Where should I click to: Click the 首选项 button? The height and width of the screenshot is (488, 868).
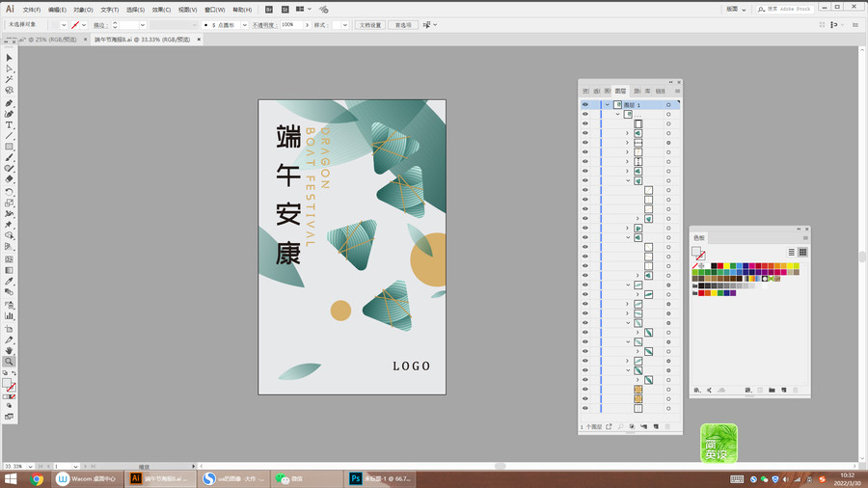[x=403, y=25]
